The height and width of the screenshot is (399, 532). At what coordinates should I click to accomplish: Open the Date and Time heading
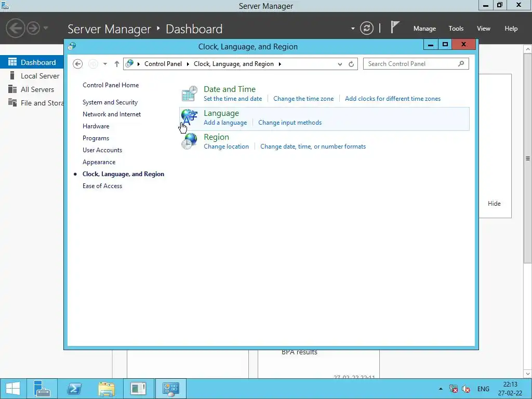(x=229, y=89)
